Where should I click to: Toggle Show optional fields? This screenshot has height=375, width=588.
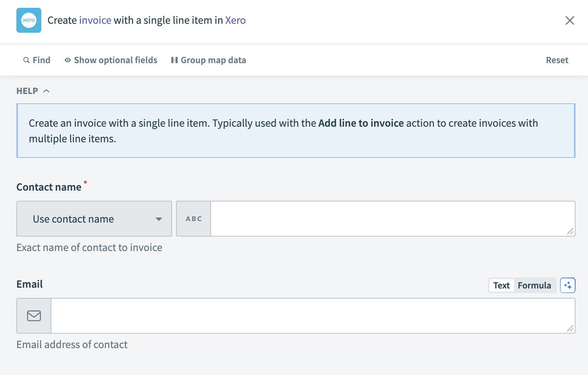(115, 60)
